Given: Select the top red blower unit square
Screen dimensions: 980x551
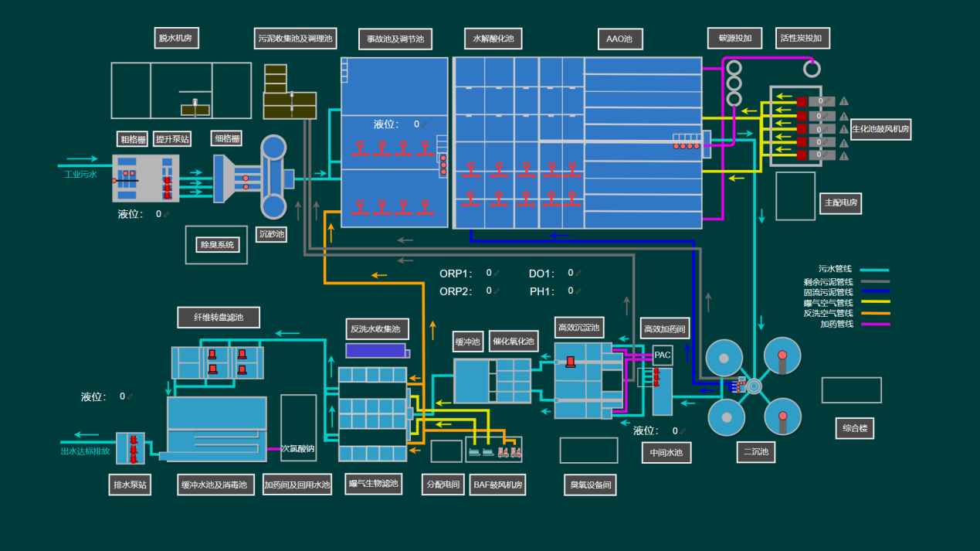Looking at the screenshot, I should (802, 102).
